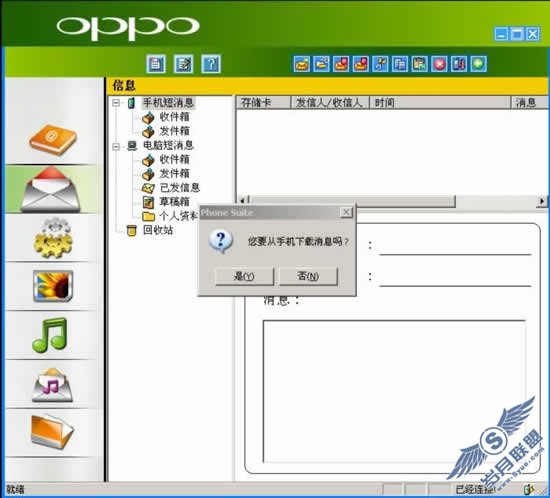Viewport: 550px width, 498px height.
Task: Click the connection status icon in status bar
Action: 528,489
